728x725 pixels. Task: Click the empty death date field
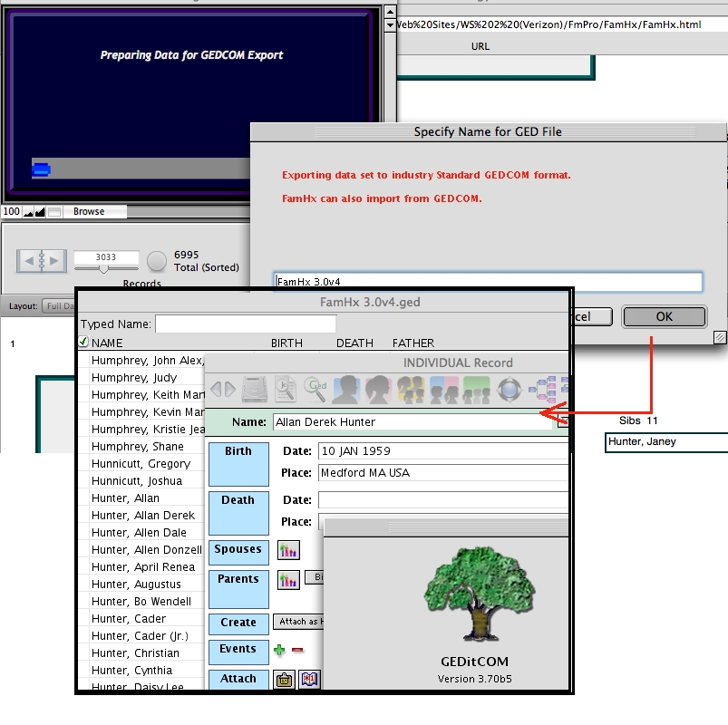click(x=443, y=500)
